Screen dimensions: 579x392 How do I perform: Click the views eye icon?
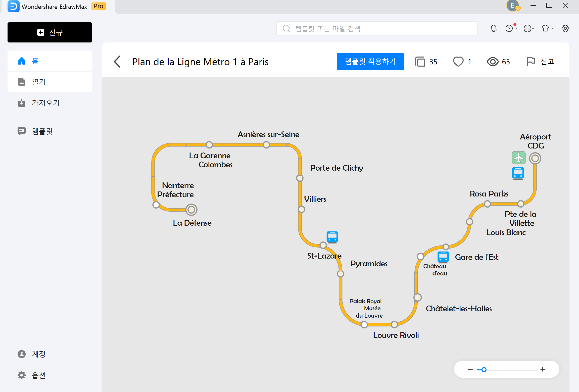493,62
